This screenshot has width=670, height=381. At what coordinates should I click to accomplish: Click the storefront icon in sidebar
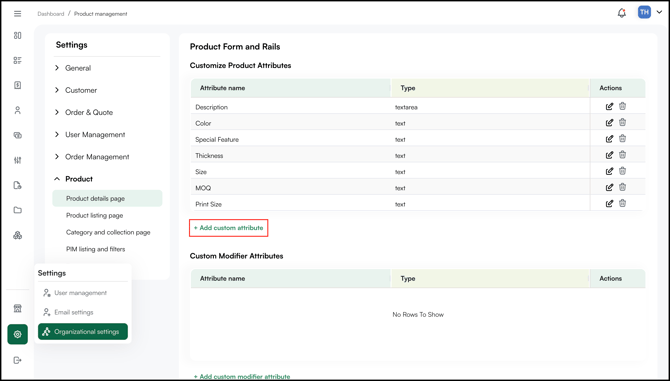click(x=18, y=308)
